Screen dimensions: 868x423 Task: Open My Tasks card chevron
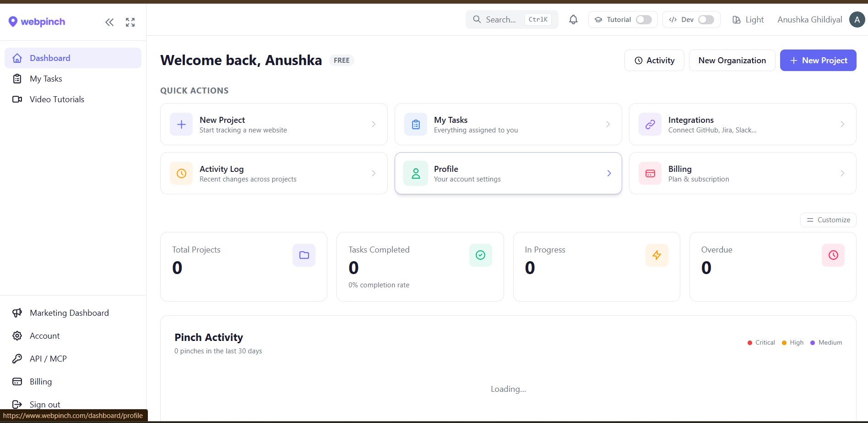pyautogui.click(x=608, y=124)
